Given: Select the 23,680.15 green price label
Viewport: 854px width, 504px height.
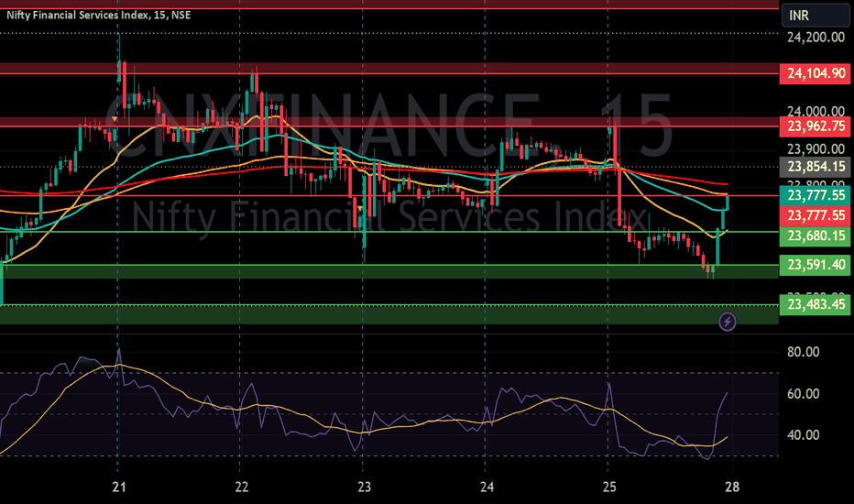Looking at the screenshot, I should 815,236.
